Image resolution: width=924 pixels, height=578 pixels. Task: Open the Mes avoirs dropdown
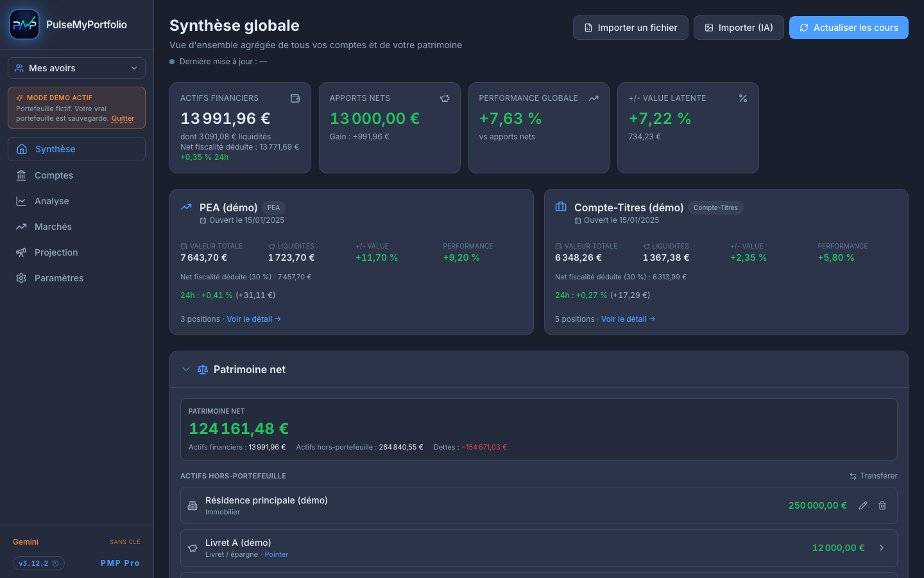tap(76, 68)
